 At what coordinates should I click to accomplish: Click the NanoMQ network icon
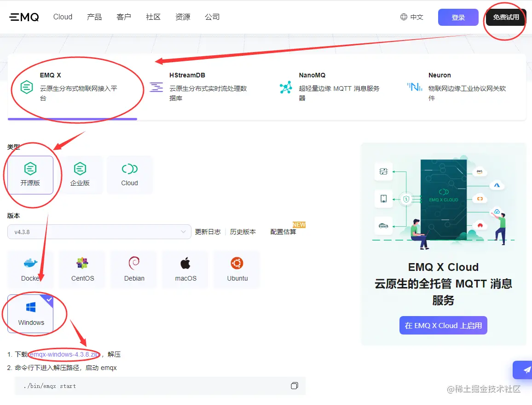point(286,88)
